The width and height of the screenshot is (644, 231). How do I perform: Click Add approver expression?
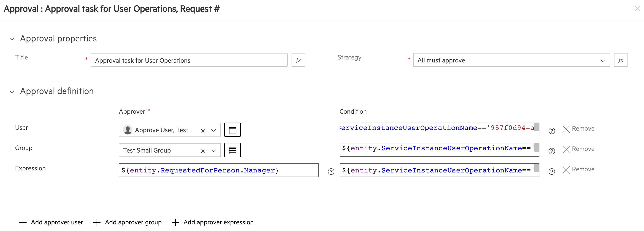point(218,222)
